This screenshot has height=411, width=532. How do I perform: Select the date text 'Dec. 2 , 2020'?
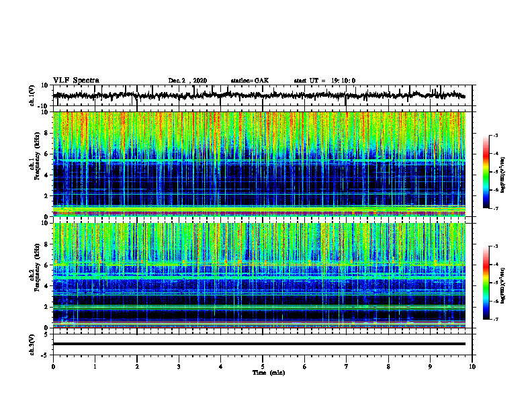point(187,81)
